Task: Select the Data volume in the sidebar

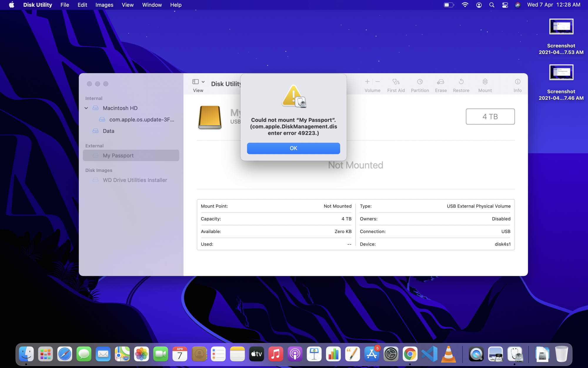Action: click(108, 131)
